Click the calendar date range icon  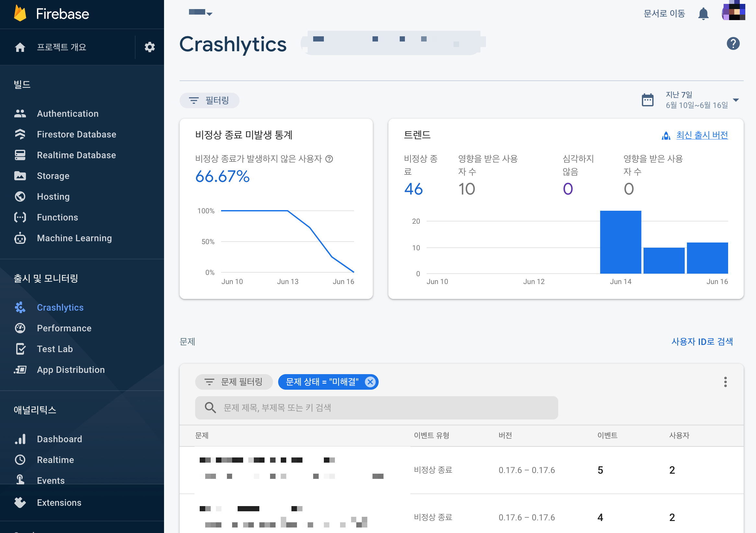coord(647,100)
